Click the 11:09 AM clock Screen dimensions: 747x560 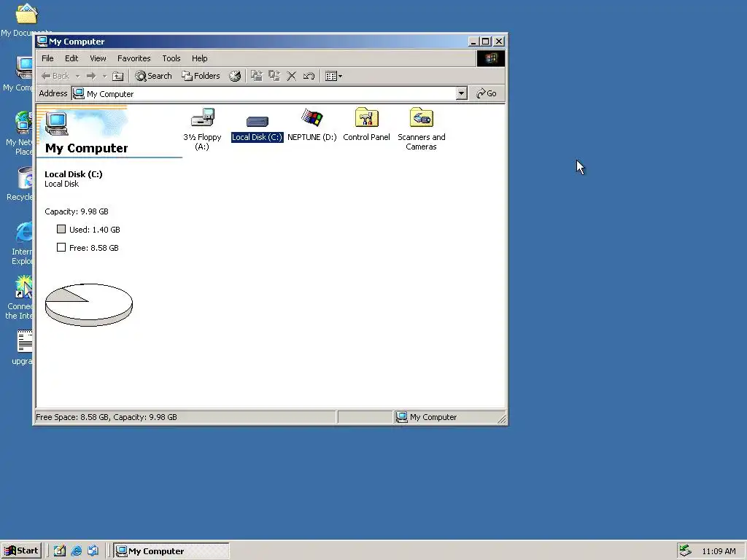pos(719,551)
